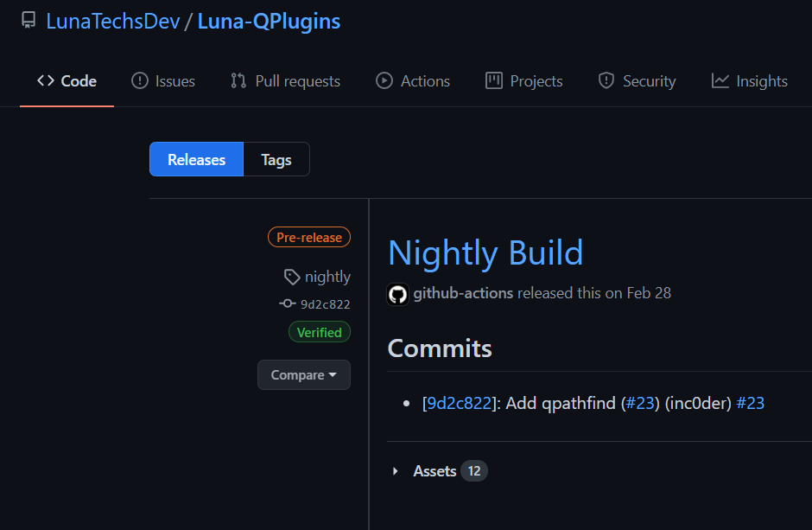Switch to the Tags view
This screenshot has width=812, height=530.
click(276, 160)
